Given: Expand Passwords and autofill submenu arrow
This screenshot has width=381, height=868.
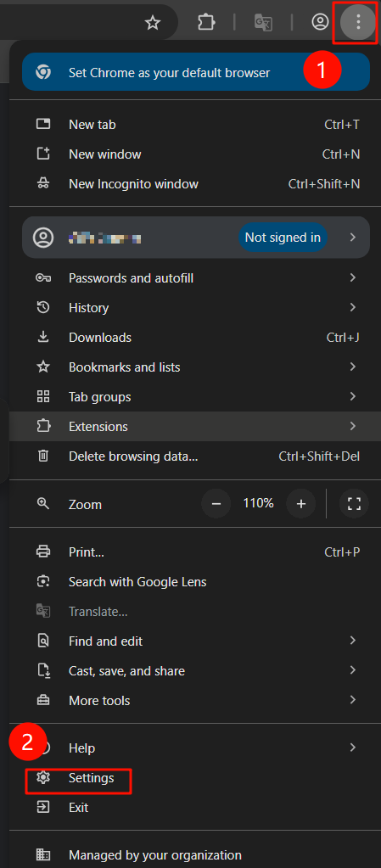Looking at the screenshot, I should coord(353,278).
